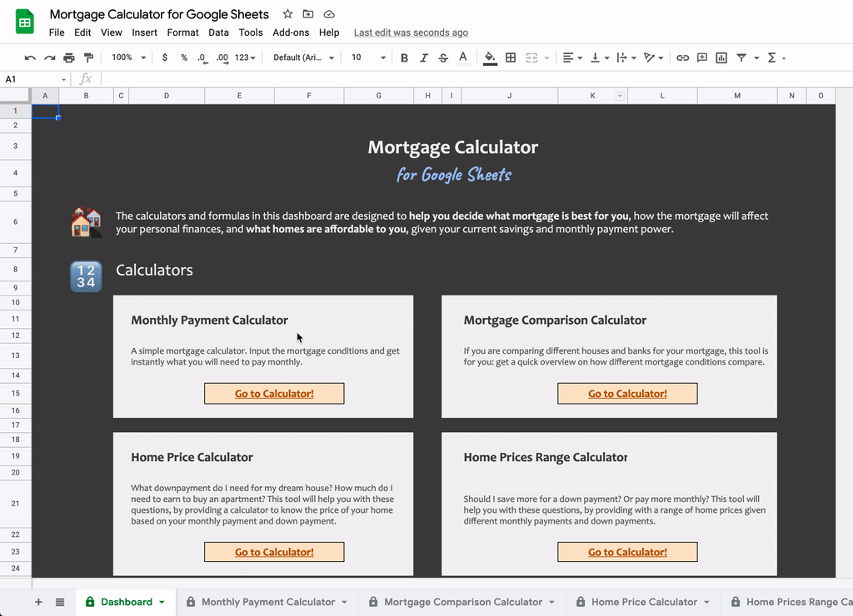
Task: Open the All sheets list
Action: (x=60, y=602)
